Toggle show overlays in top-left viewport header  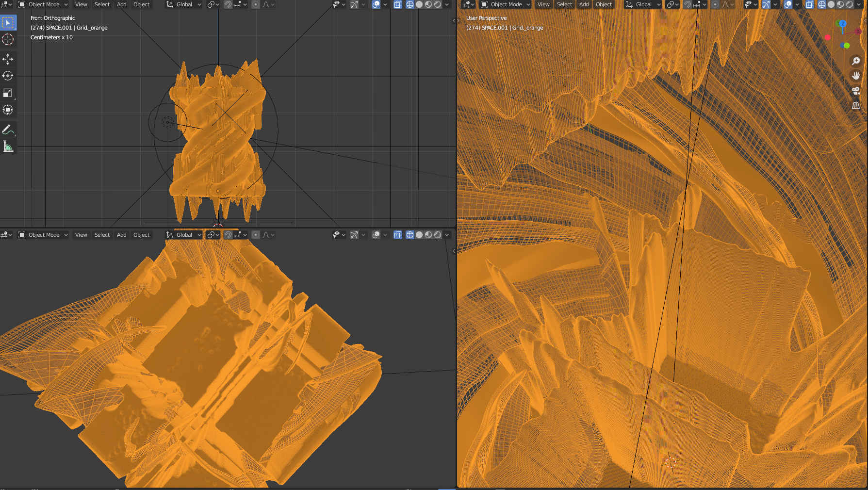click(376, 4)
